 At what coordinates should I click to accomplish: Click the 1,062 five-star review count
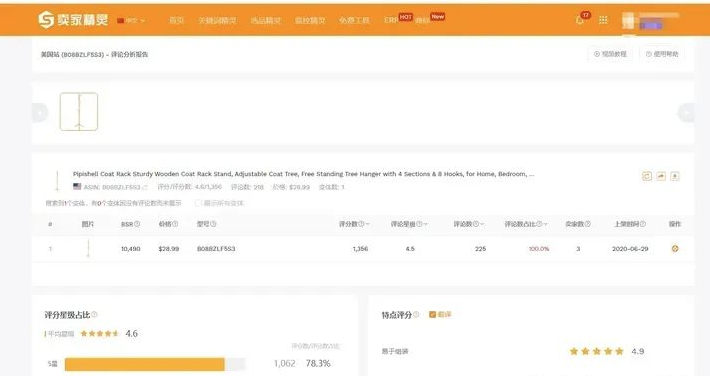pos(284,363)
